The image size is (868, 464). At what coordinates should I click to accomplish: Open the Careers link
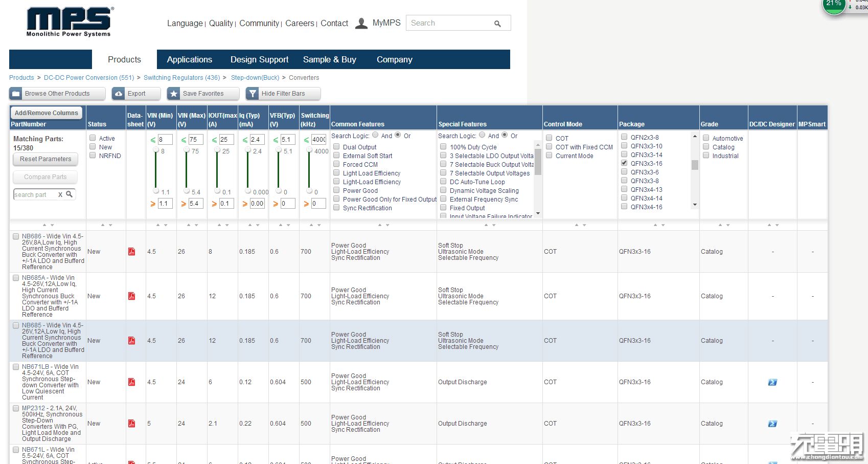tap(300, 23)
